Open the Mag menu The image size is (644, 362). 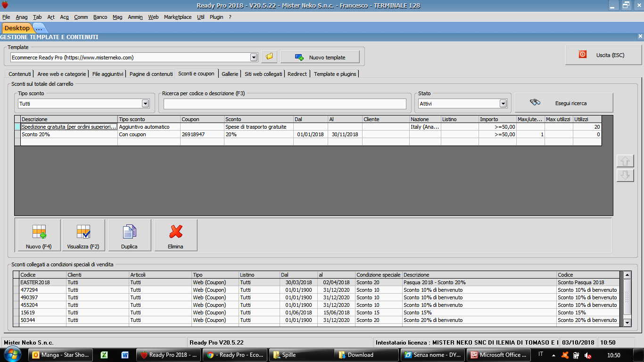pyautogui.click(x=117, y=17)
